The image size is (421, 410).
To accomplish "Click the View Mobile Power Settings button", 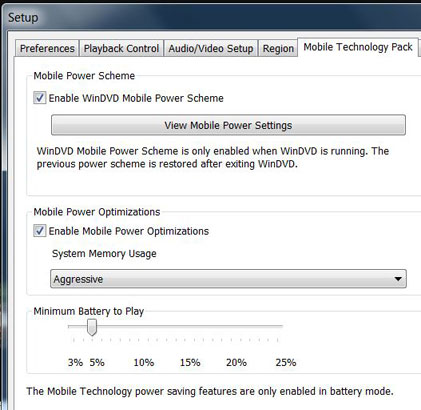I will 228,125.
